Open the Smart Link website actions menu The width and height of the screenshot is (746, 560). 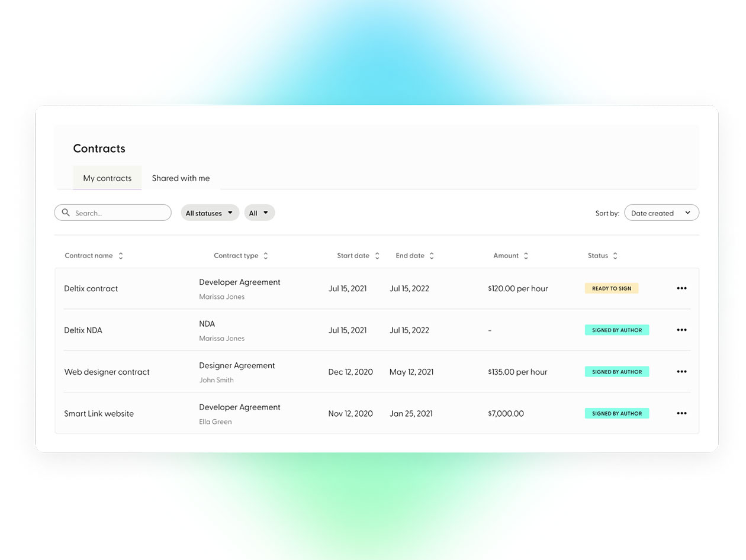(681, 413)
